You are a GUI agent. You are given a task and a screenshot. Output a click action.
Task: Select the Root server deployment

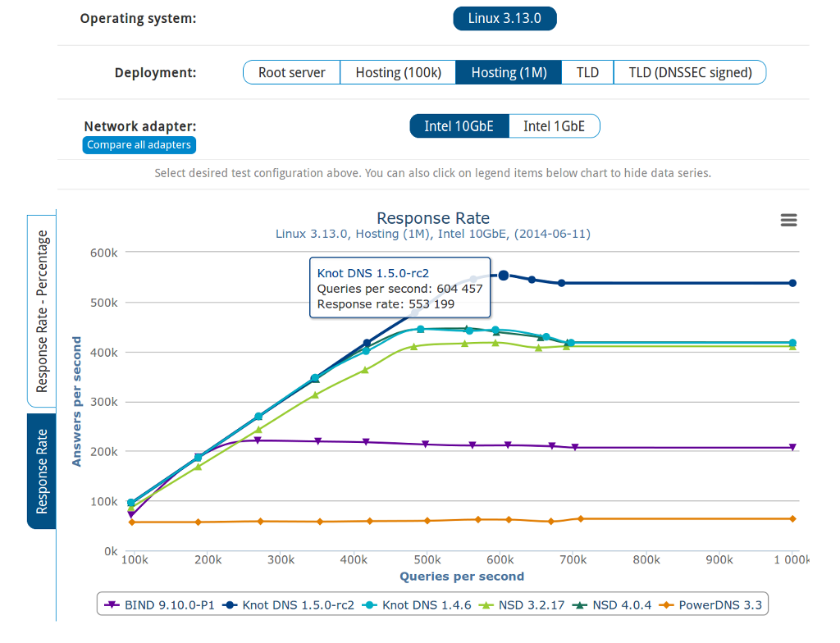[x=291, y=72]
